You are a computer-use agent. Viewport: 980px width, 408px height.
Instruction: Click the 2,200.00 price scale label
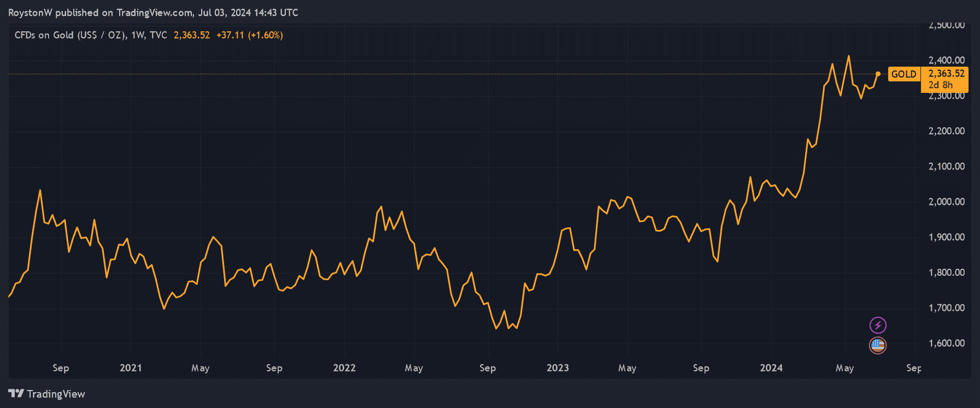(946, 131)
